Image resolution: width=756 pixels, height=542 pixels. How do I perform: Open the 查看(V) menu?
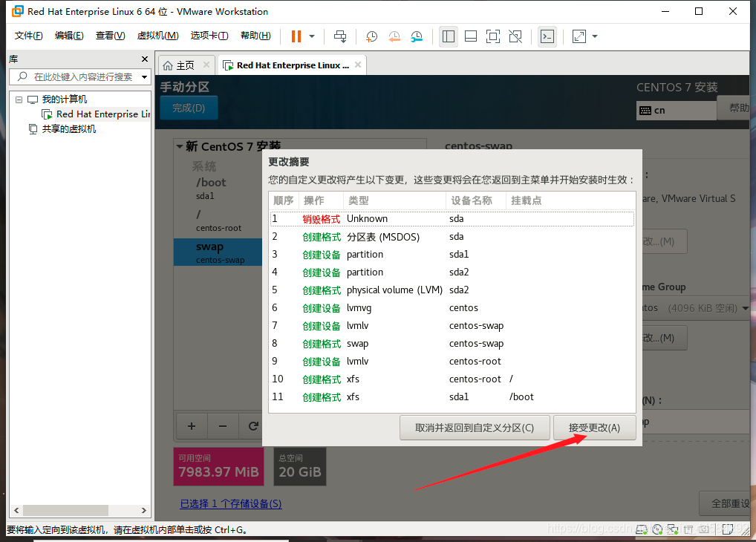(x=111, y=36)
